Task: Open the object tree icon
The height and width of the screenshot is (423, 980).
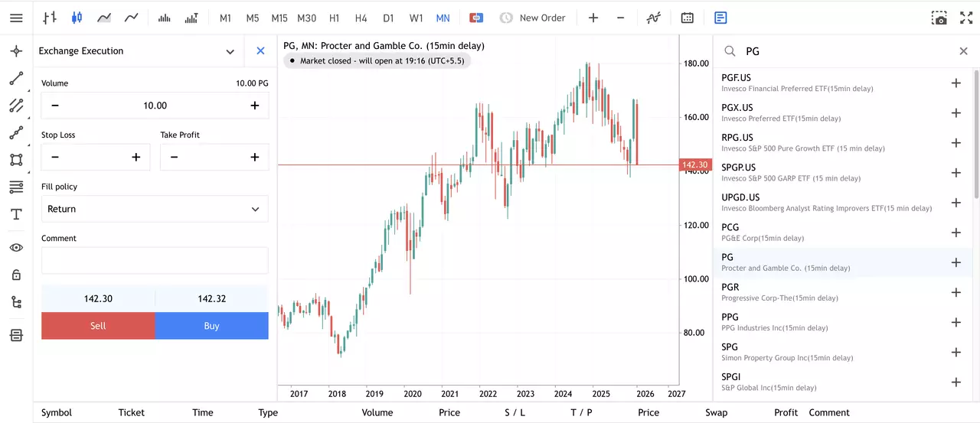Action: 16,302
